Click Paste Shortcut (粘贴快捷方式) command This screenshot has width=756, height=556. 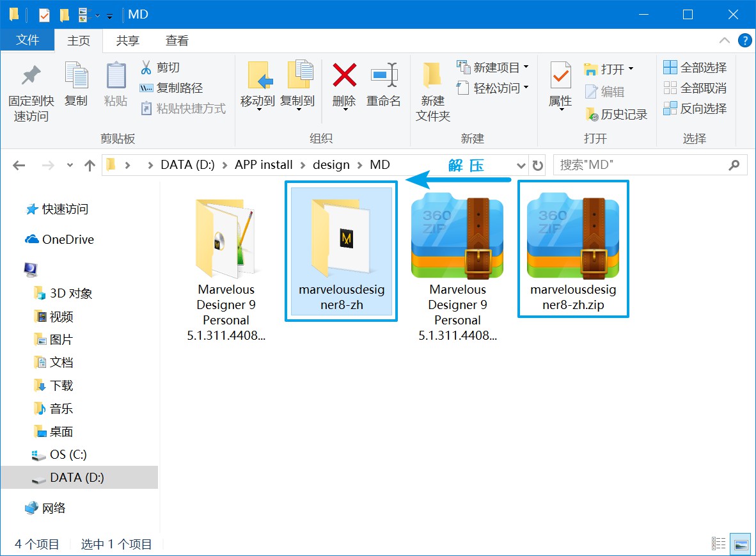(x=183, y=109)
